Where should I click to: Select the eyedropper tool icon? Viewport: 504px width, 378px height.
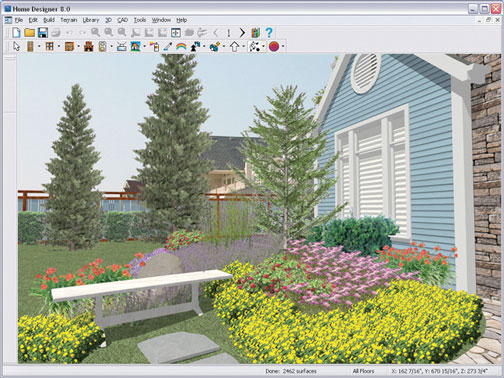pyautogui.click(x=168, y=46)
